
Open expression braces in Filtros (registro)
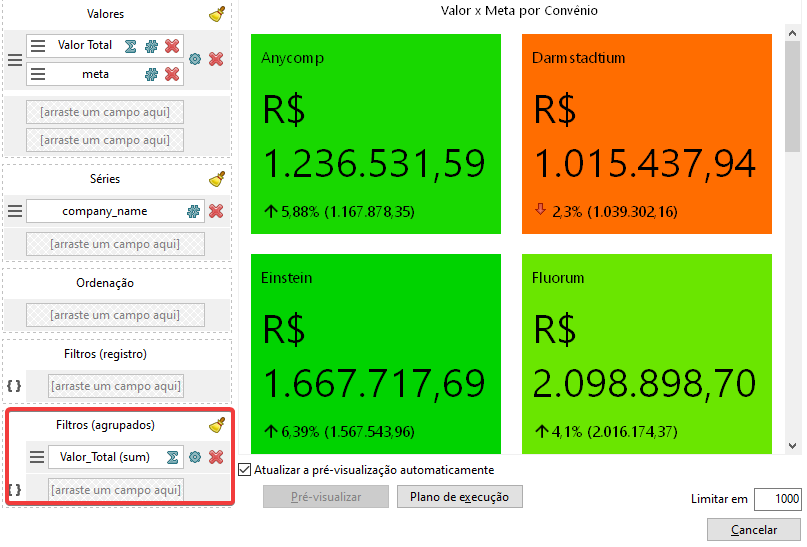point(14,386)
